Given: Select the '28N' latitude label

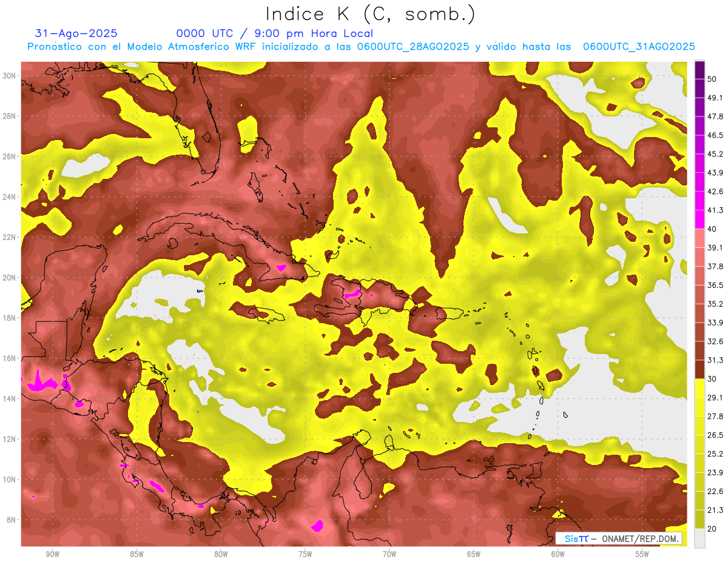Looking at the screenshot, I should click(9, 116).
